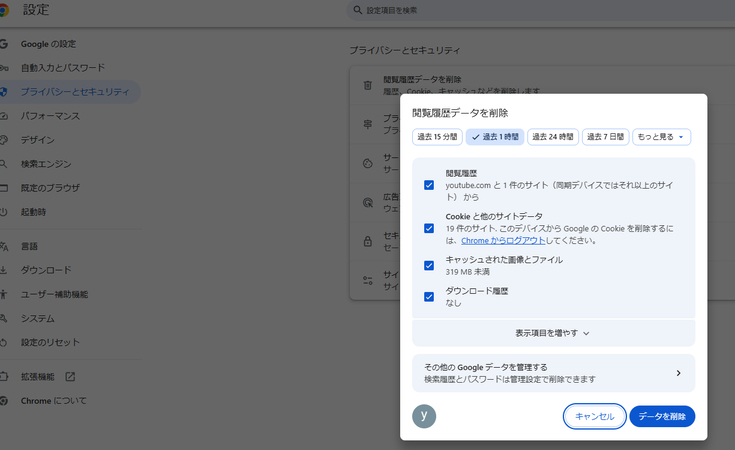Click the trash icon beside 閲覧履歴データを削除 row
This screenshot has width=735, height=450.
coord(368,85)
